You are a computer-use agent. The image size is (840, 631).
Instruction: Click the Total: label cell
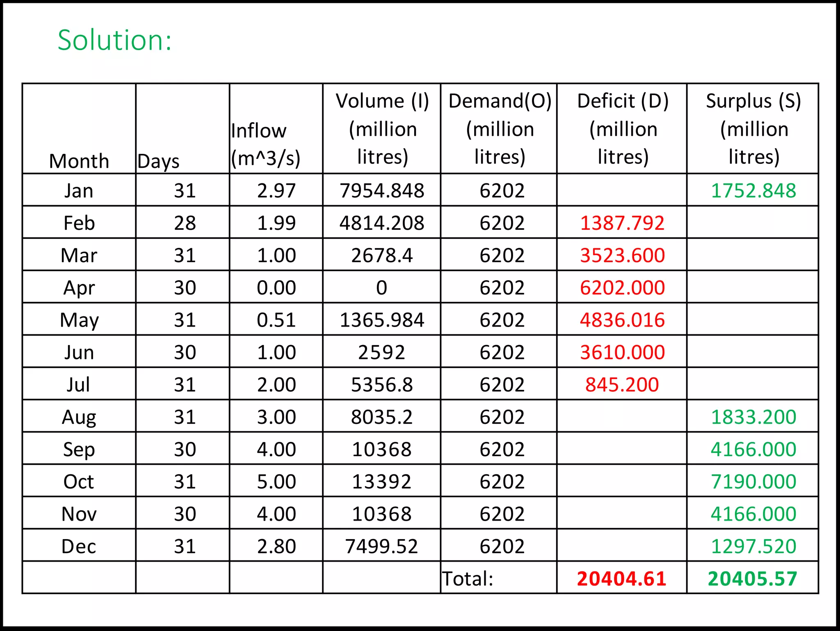(468, 578)
